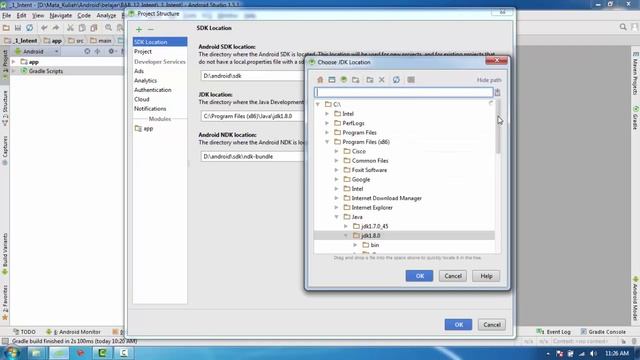Toggle show hidden files icon in chooser
640x360 pixels.
[x=411, y=80]
